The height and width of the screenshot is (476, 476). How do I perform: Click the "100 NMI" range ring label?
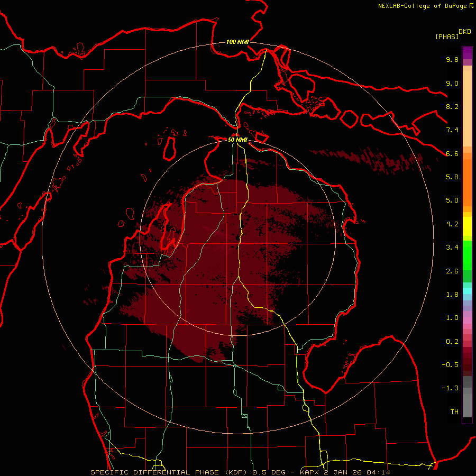pyautogui.click(x=237, y=42)
